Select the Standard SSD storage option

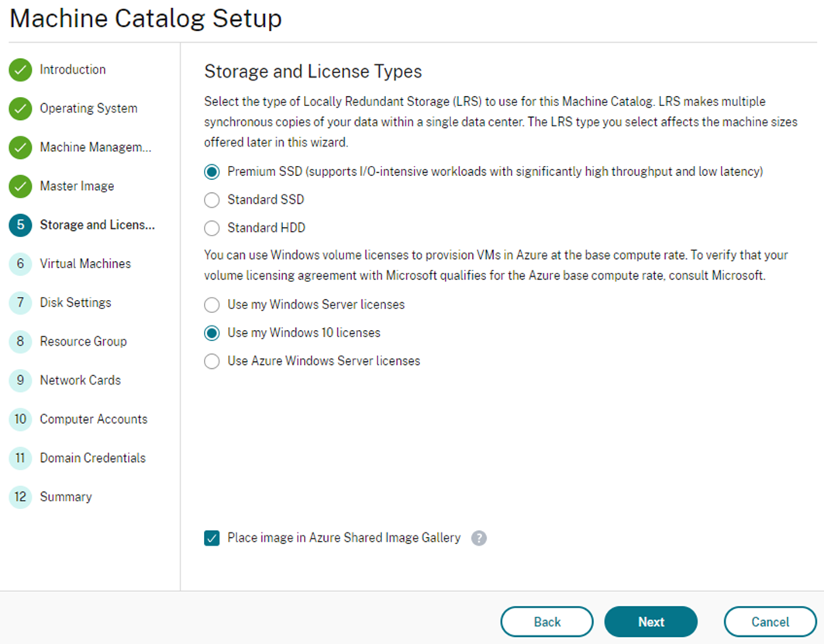tap(212, 200)
